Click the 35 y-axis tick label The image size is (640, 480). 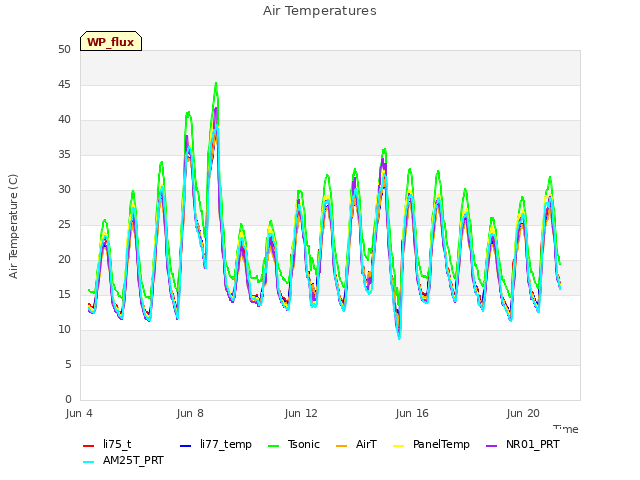(64, 155)
